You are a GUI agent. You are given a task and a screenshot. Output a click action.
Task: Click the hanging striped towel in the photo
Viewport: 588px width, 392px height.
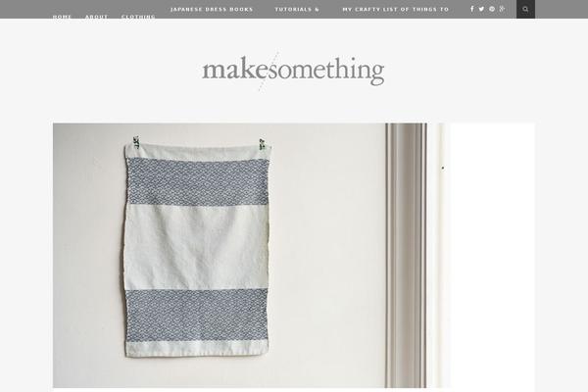click(x=197, y=250)
